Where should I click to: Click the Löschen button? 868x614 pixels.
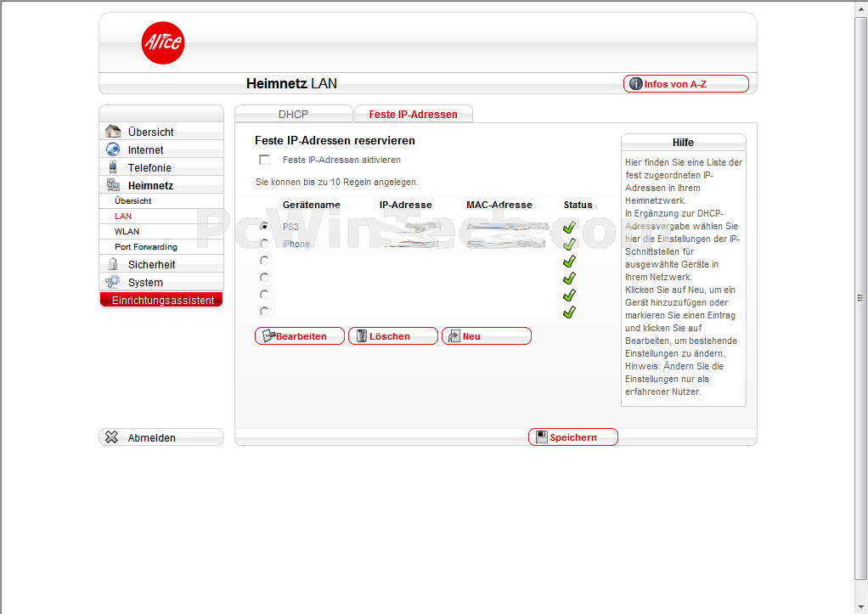click(x=393, y=336)
